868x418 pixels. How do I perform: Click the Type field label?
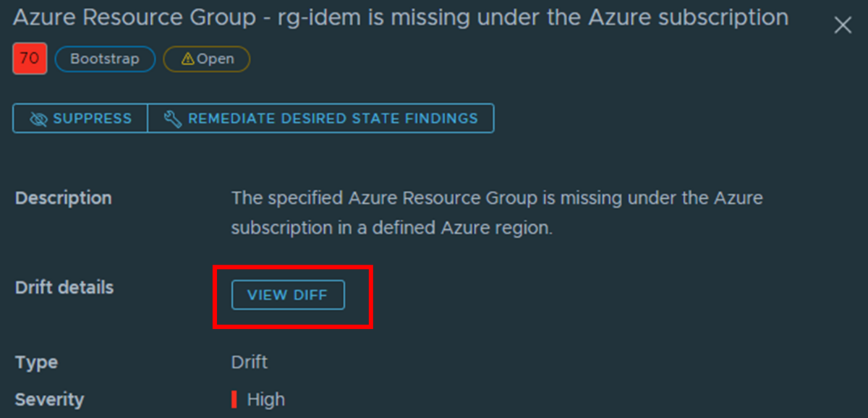pos(36,363)
